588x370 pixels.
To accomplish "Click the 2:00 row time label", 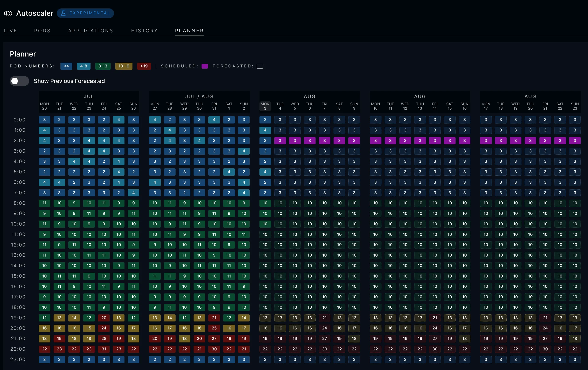I will tap(20, 141).
